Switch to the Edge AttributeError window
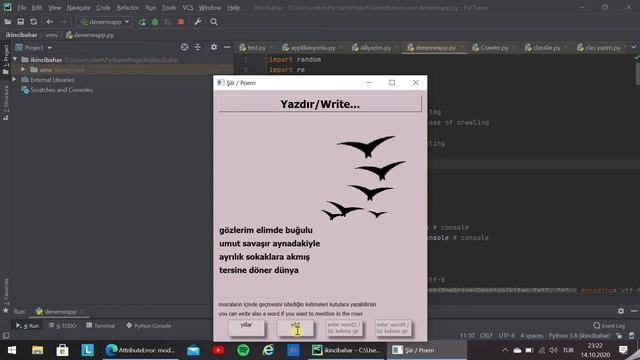This screenshot has width=640, height=360. point(140,350)
